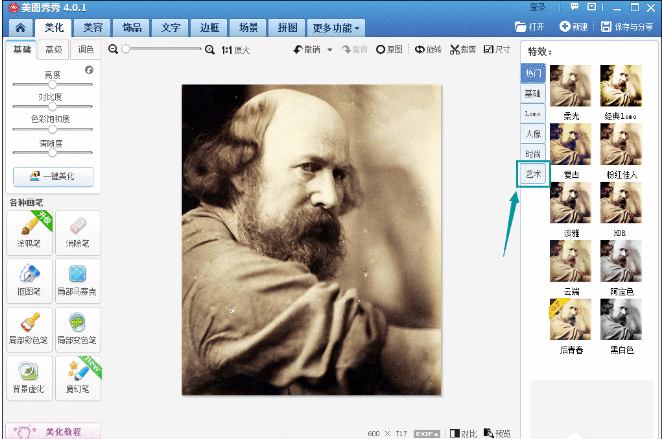The image size is (662, 439).
Task: Choose the 局部马赛克 mosaic tool
Action: 77,279
